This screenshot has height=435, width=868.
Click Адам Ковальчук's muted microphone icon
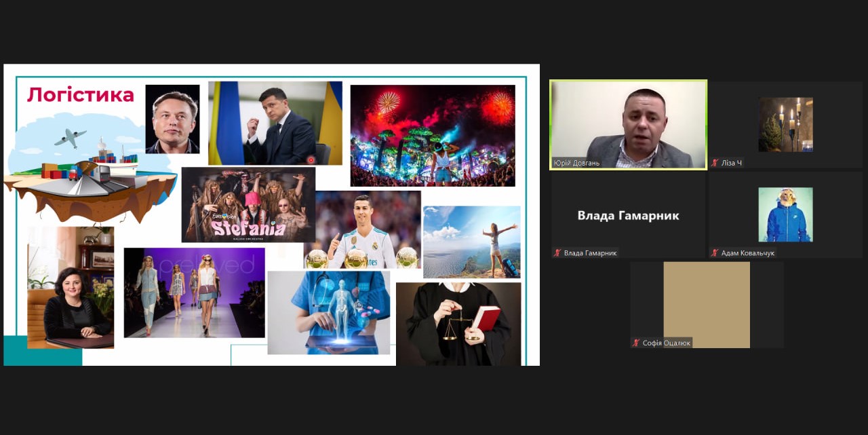715,253
